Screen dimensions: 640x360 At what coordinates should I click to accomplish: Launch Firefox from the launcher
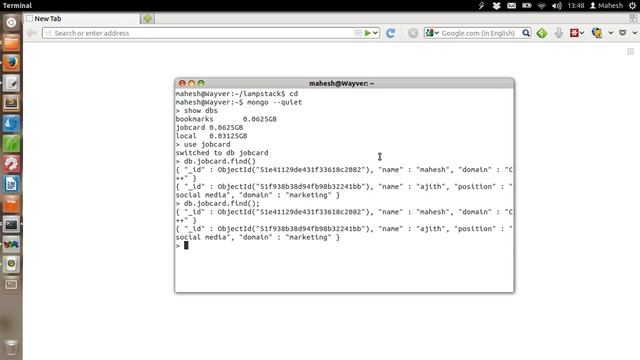(x=11, y=62)
